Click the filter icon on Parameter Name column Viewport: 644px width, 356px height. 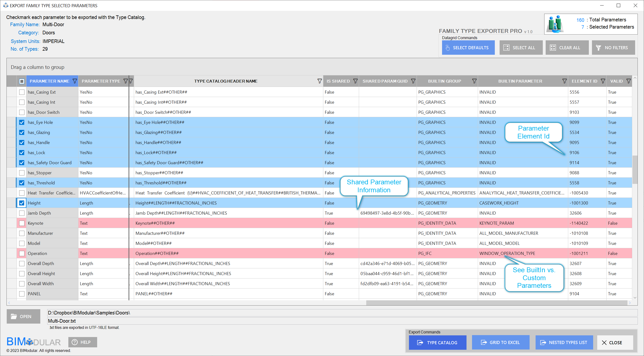point(75,81)
